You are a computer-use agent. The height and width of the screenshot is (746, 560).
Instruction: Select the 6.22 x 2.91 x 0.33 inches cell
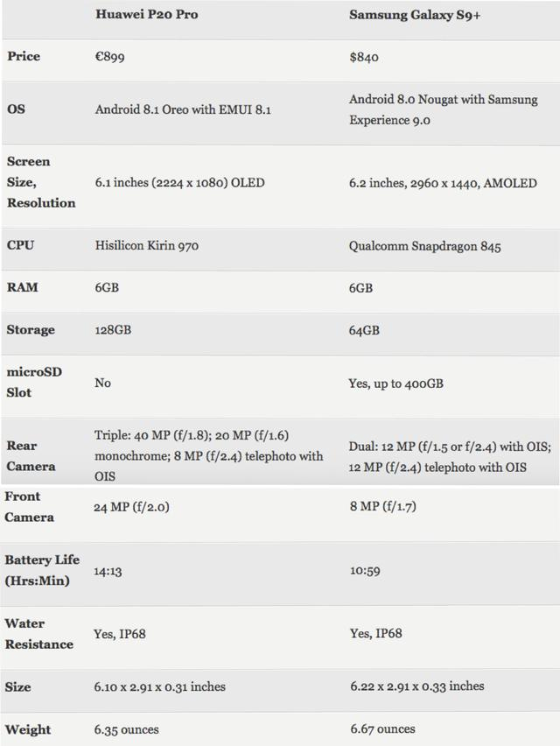(416, 686)
